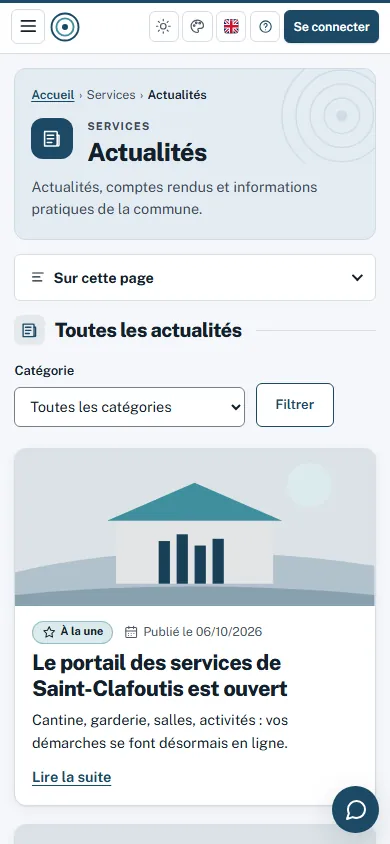The image size is (390, 844).
Task: Click the icon beside Toutes les actualités
Action: tap(30, 330)
